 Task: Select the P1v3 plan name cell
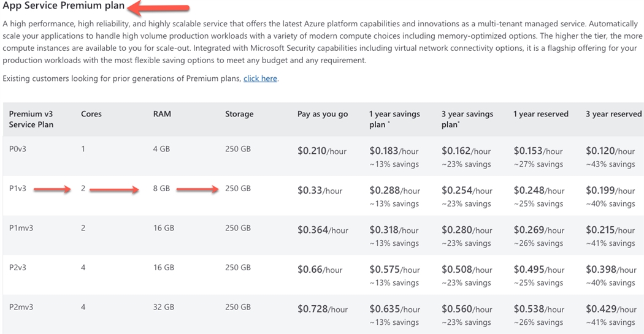(18, 189)
